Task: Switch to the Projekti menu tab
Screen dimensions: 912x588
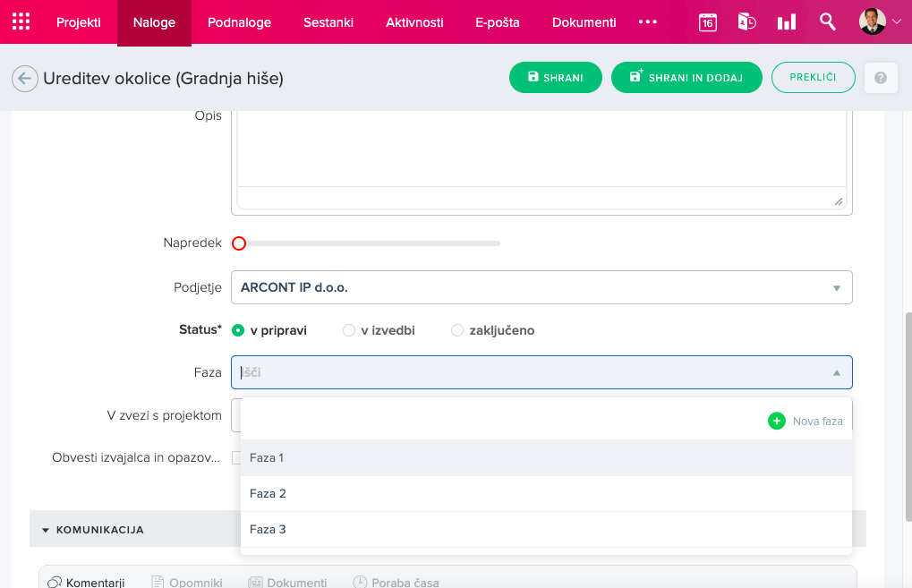Action: [x=79, y=22]
